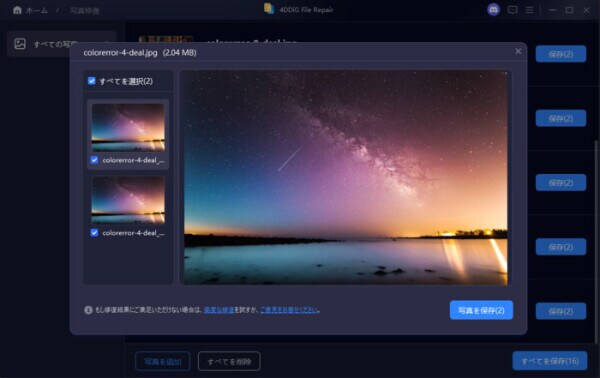Toggle the すべてを選択(2) checkbox
The image size is (600, 378).
pyautogui.click(x=91, y=81)
